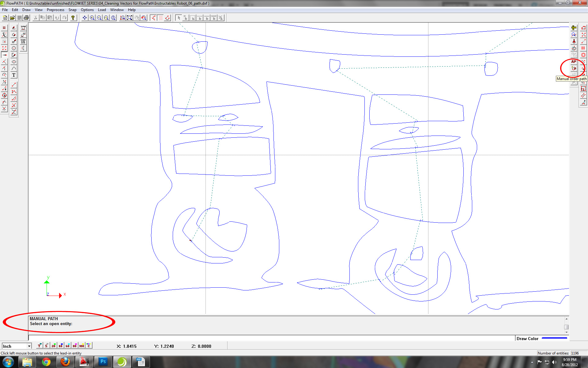Select the Manual order path tool
This screenshot has height=368, width=588.
[574, 68]
